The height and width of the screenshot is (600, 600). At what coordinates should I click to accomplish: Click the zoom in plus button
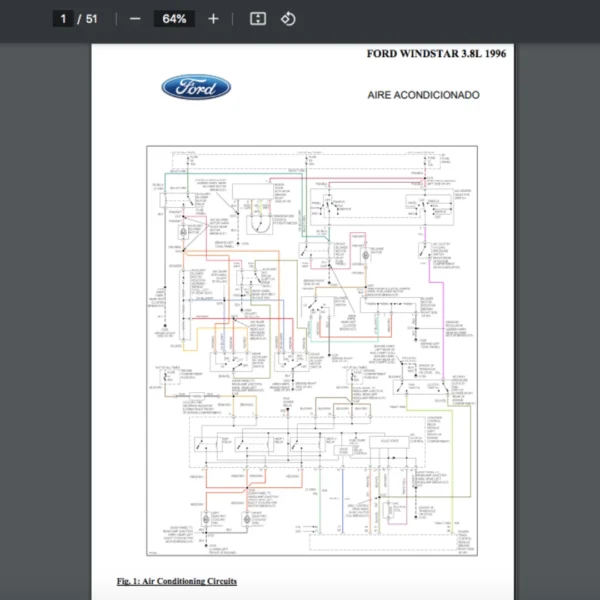(213, 19)
